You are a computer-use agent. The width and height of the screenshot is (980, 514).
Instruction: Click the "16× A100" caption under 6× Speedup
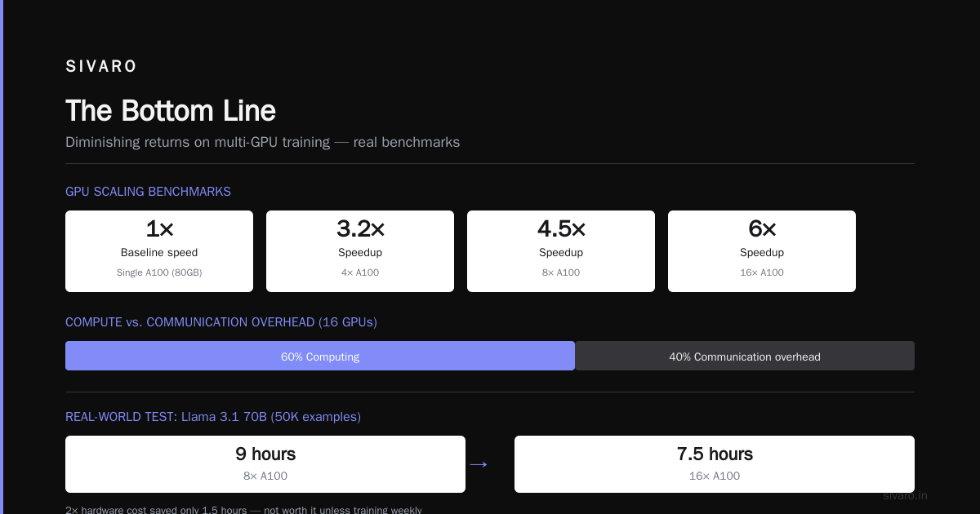point(762,273)
